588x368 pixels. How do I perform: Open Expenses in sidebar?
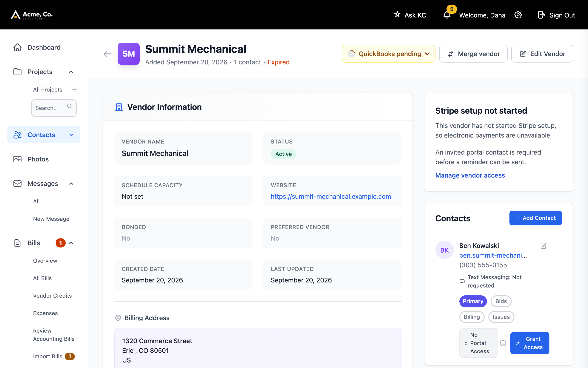45,313
